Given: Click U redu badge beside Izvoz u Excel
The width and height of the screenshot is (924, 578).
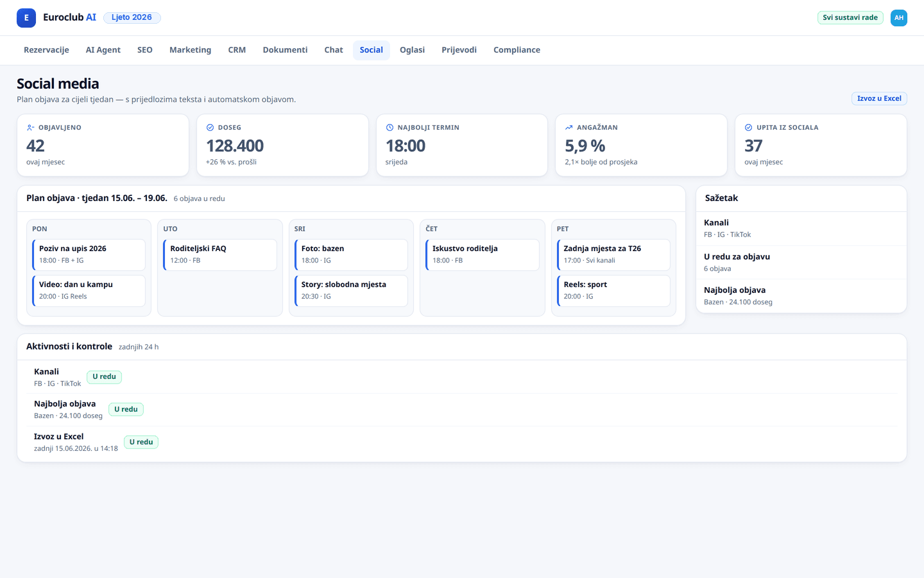Looking at the screenshot, I should click(x=141, y=442).
